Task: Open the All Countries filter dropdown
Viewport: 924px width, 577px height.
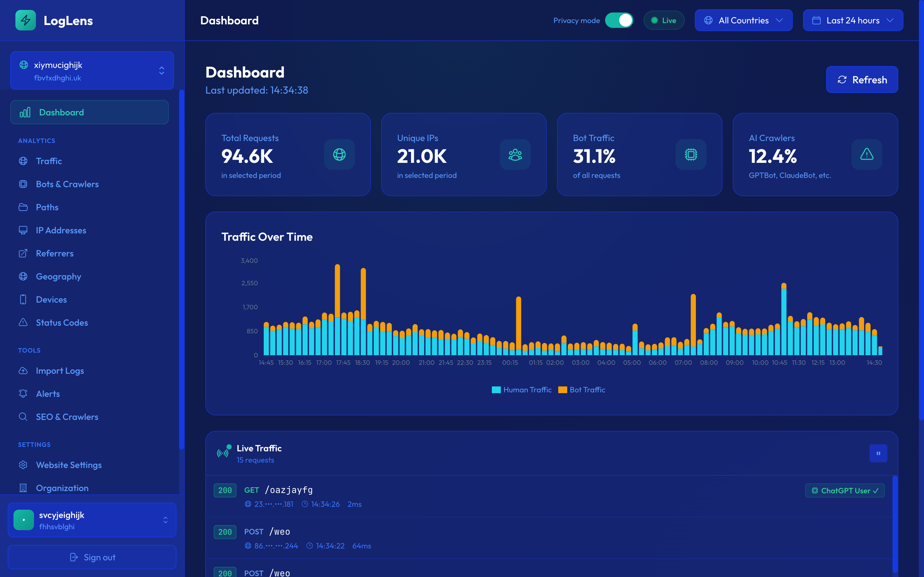Action: [x=743, y=20]
